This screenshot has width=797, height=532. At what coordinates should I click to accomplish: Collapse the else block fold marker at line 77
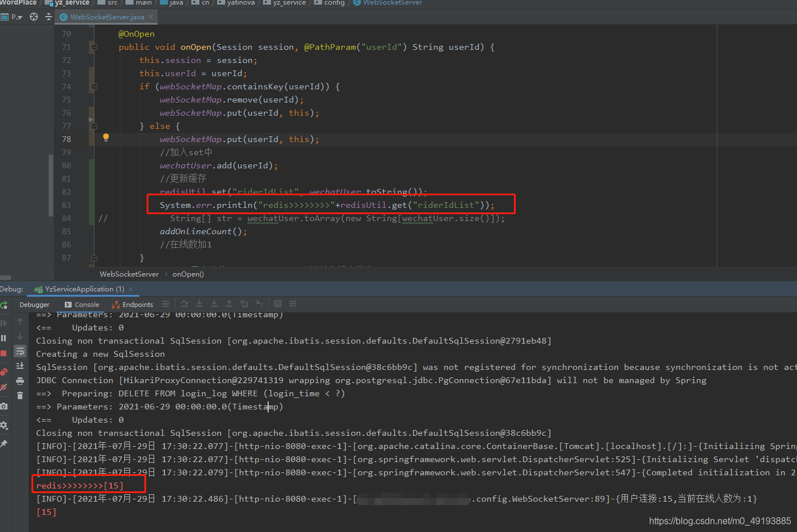tap(95, 126)
